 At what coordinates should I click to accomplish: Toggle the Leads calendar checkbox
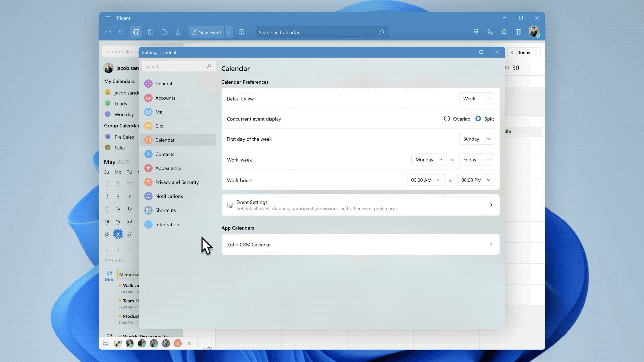(x=108, y=103)
